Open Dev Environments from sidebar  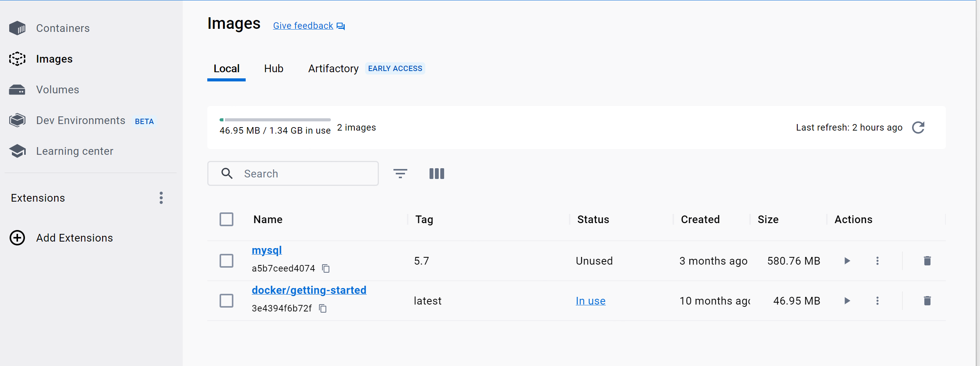click(x=80, y=120)
